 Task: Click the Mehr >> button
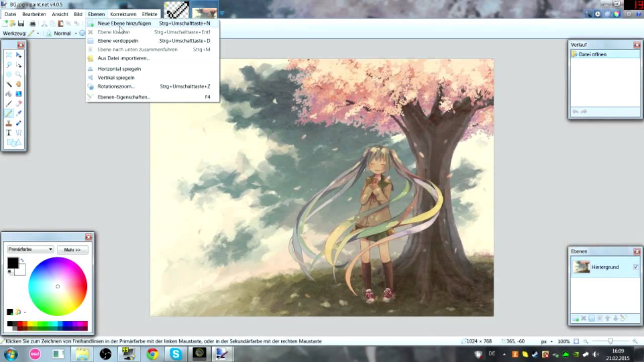72,249
